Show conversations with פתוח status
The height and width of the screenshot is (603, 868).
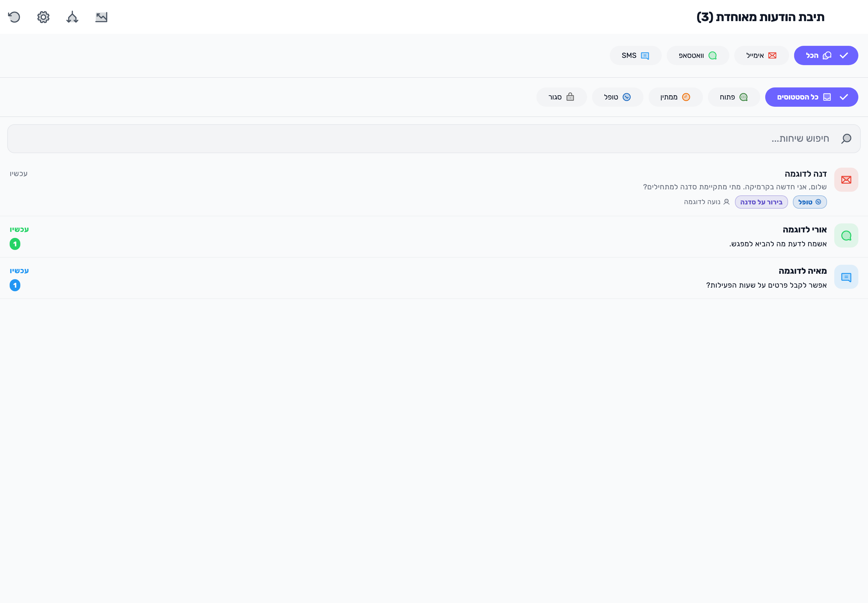click(734, 97)
